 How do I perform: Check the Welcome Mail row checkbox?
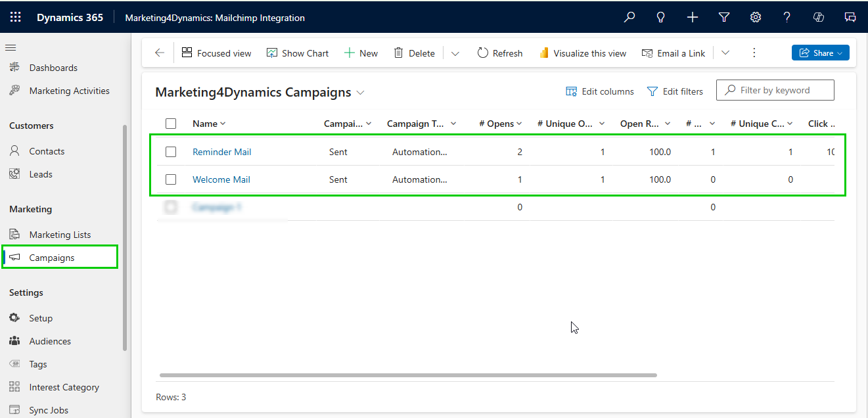171,179
